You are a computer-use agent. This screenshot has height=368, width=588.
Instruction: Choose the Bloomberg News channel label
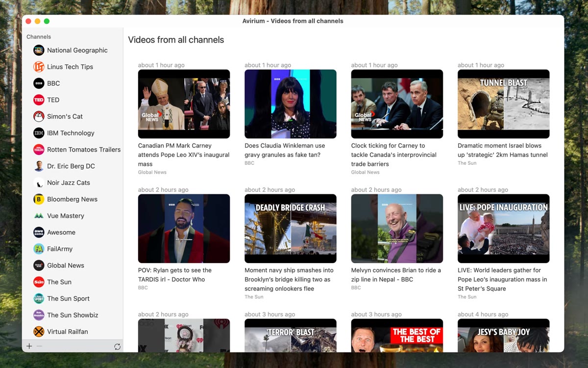[72, 199]
